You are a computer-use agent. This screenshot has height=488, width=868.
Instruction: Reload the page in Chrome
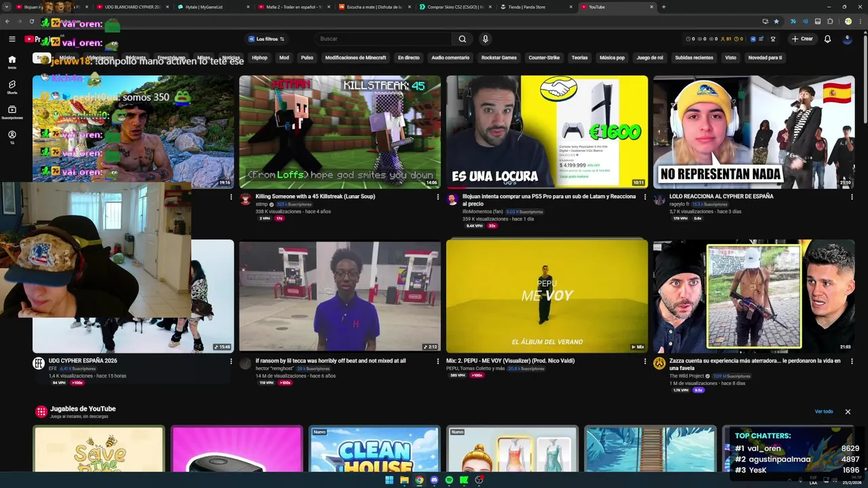[x=31, y=21]
